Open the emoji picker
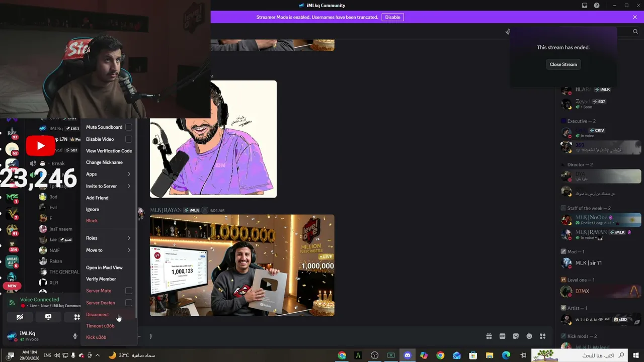The height and width of the screenshot is (362, 644). (x=529, y=336)
